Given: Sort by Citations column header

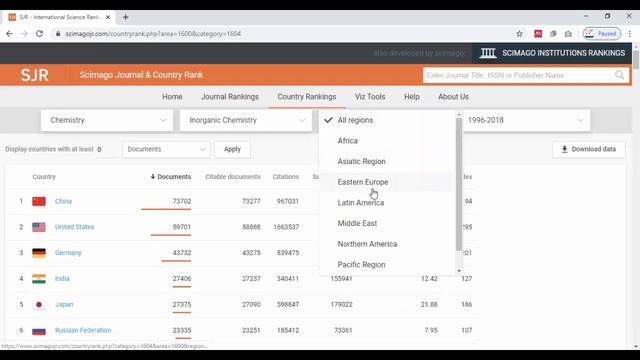Looking at the screenshot, I should (286, 177).
